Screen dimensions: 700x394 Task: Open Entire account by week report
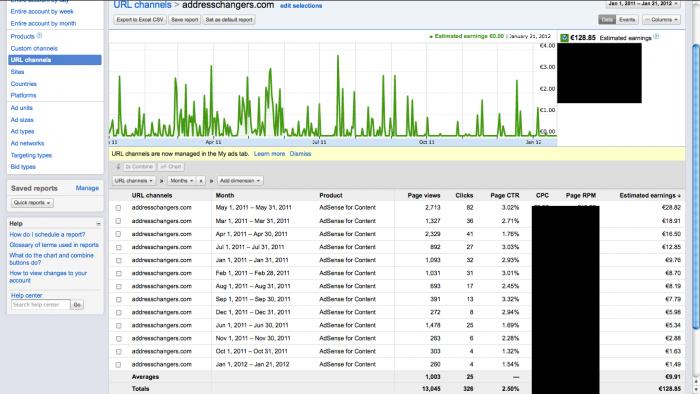click(x=42, y=12)
